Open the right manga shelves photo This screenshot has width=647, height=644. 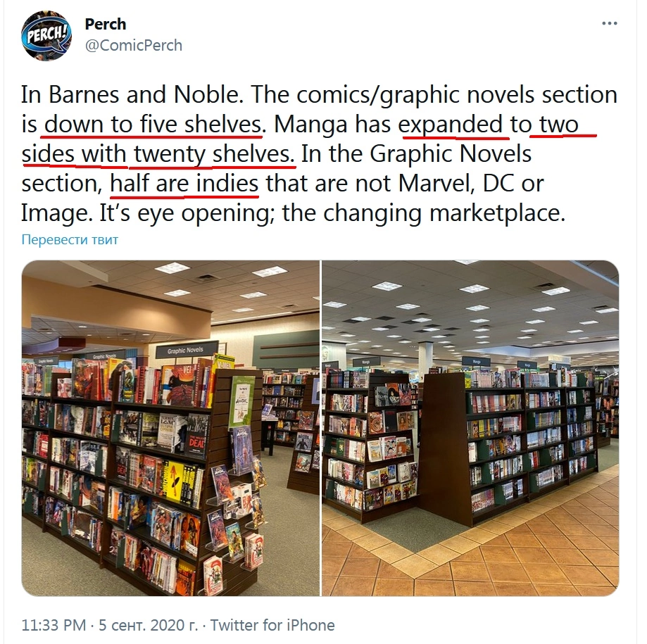coord(470,428)
